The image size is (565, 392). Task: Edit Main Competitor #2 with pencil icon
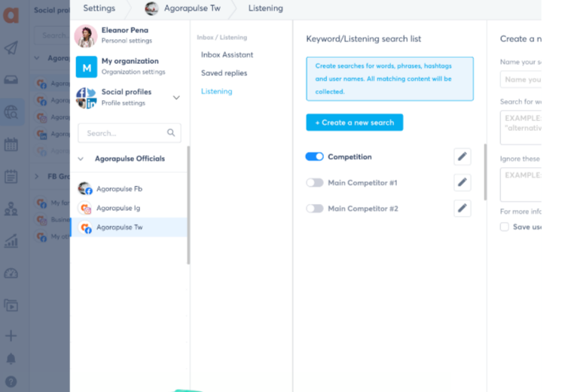click(x=463, y=208)
